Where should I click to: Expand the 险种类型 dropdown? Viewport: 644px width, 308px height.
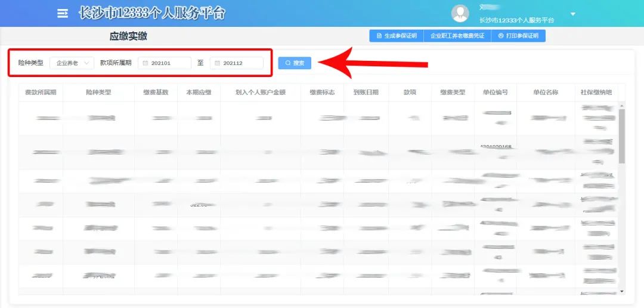click(72, 63)
